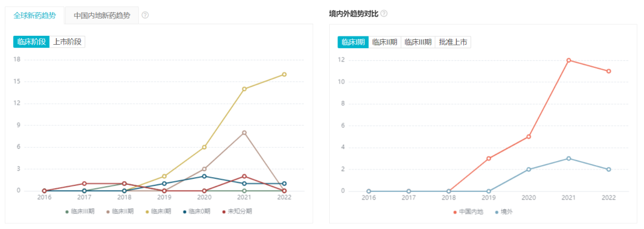Select 临床I期 filter in right chart
The width and height of the screenshot is (644, 229).
point(353,42)
